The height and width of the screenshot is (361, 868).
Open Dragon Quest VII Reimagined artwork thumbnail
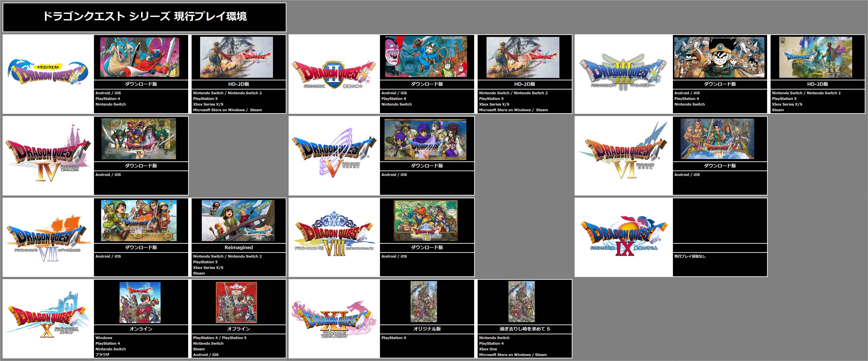(238, 221)
